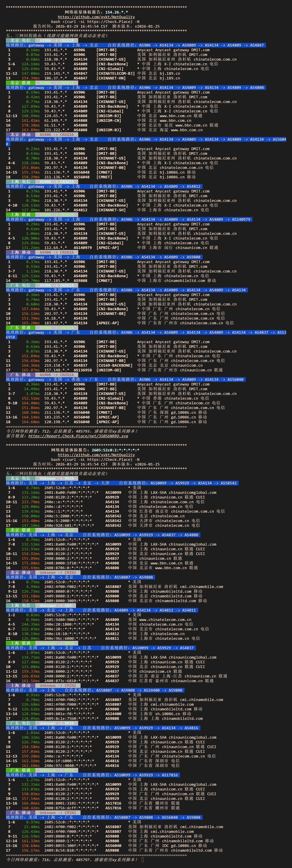The width and height of the screenshot is (292, 868).
Task: Click the 163.89ms latency value
Action: 31,130
